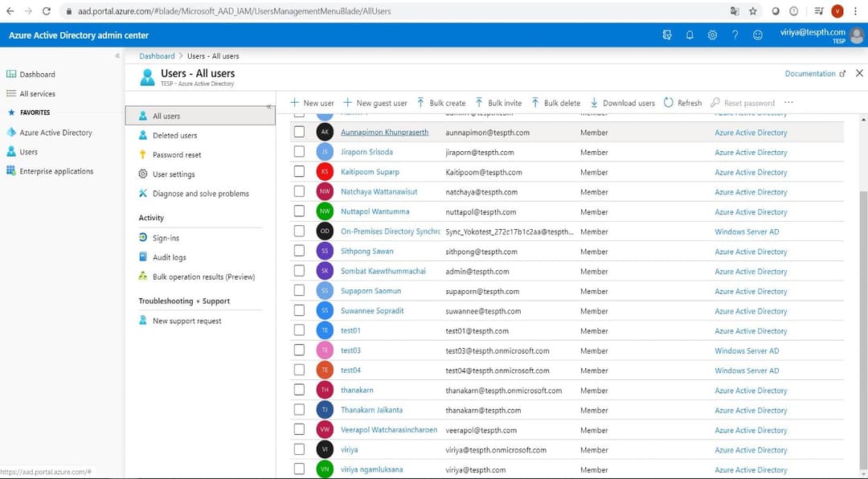868x479 pixels.
Task: Select Bulk invite in the toolbar
Action: point(498,103)
